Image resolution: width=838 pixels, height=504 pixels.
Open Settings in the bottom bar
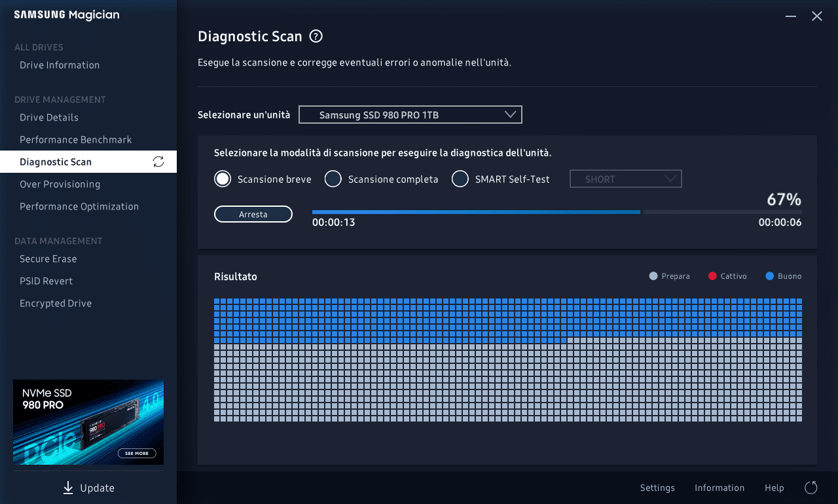pyautogui.click(x=657, y=488)
